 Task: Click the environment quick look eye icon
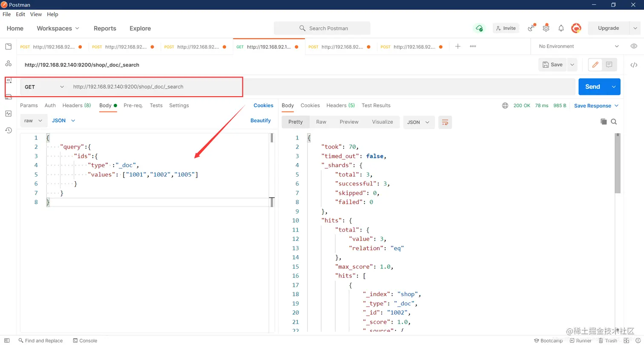(x=634, y=46)
